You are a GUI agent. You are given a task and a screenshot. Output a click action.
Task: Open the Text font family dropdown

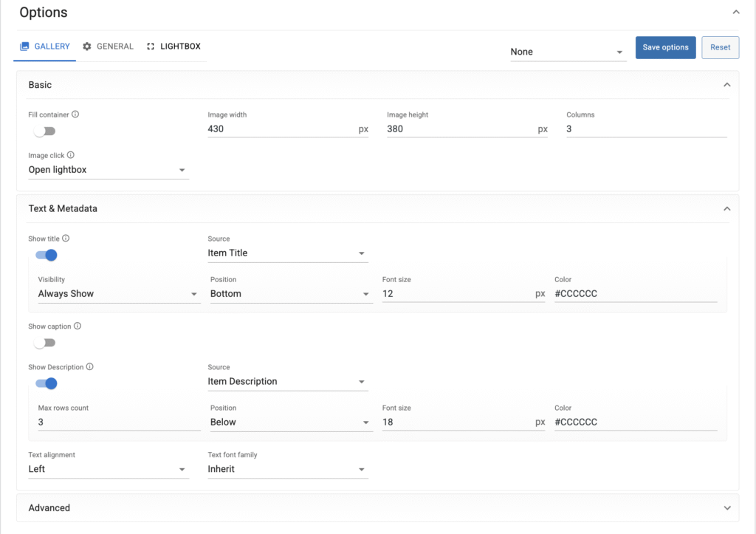pos(287,469)
